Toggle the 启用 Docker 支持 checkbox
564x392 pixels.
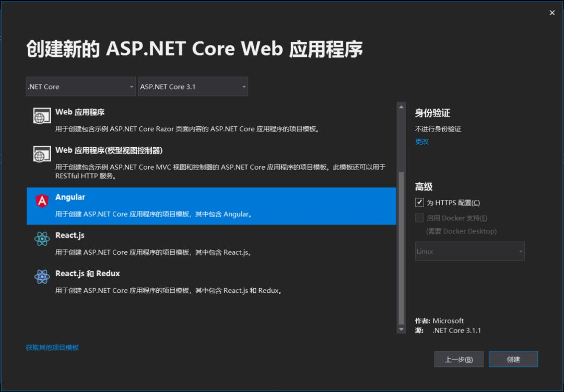pyautogui.click(x=419, y=218)
